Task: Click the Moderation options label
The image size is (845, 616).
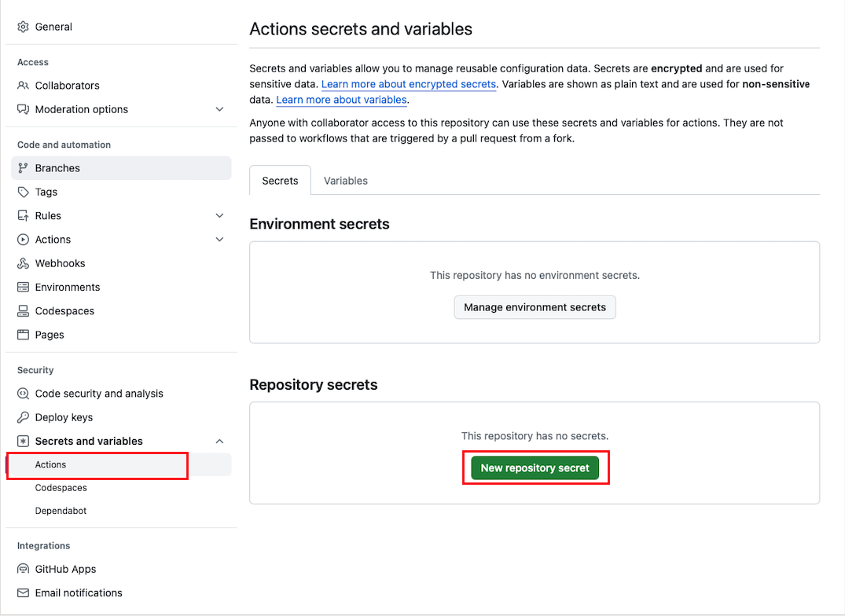Action: (x=82, y=109)
